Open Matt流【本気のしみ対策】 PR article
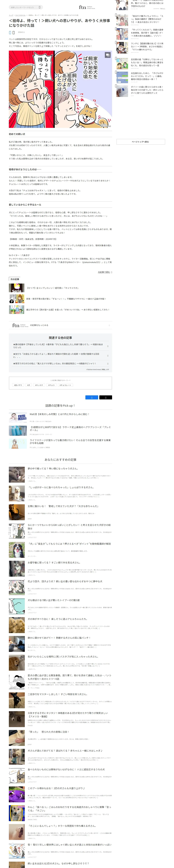 [x=59, y=414]
